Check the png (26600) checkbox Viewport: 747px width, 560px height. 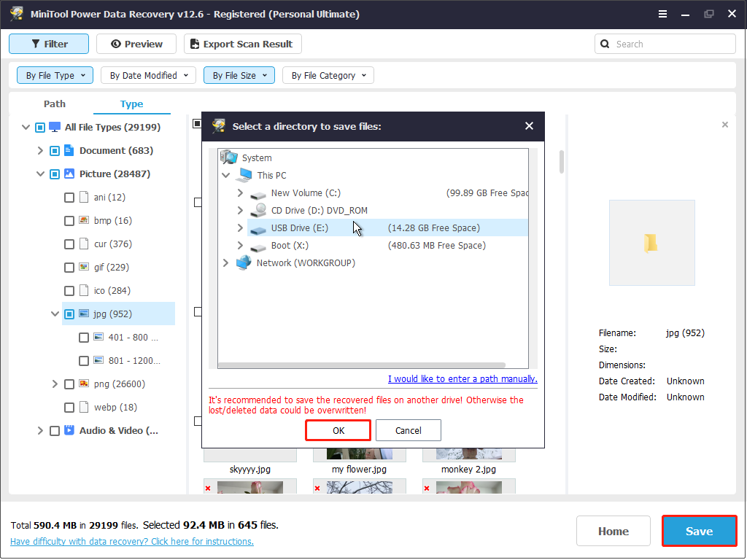(69, 384)
